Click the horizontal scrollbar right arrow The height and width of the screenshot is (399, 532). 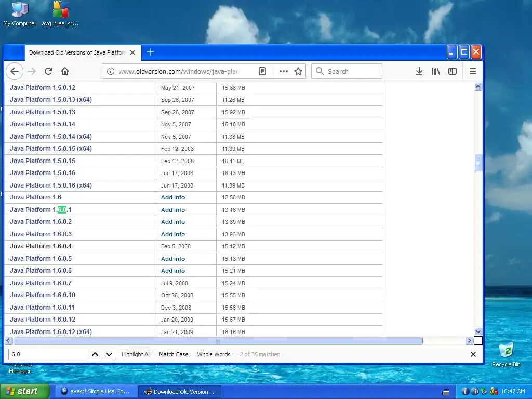click(x=469, y=341)
